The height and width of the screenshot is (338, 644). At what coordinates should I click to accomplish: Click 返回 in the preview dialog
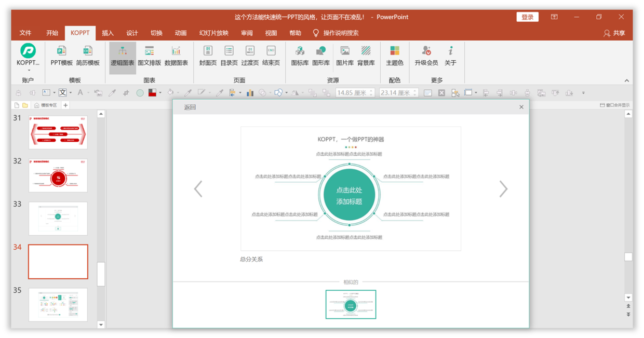pos(190,107)
